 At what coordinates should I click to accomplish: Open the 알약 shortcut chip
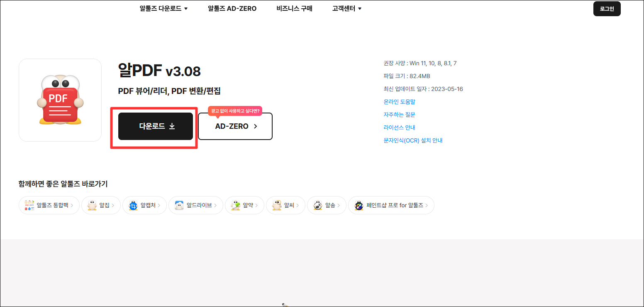click(244, 205)
